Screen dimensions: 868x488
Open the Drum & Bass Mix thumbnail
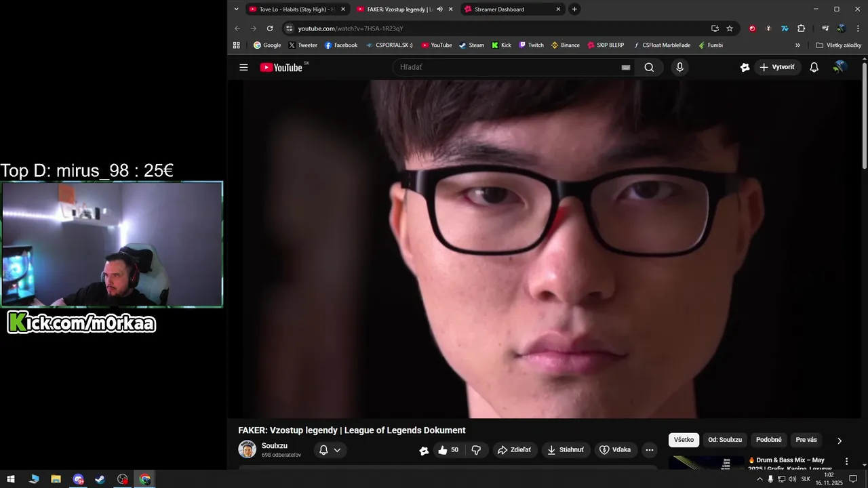(x=707, y=462)
